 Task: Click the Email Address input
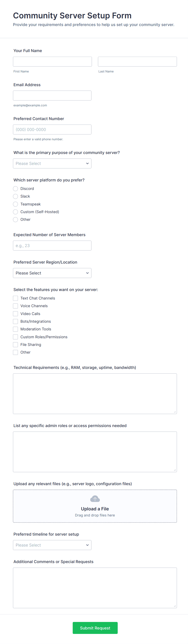(x=52, y=95)
